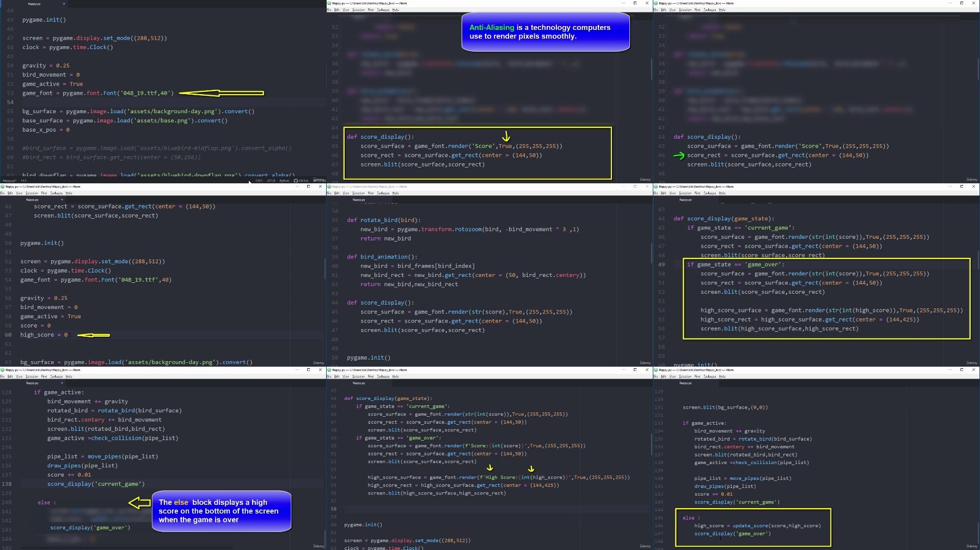Open the Python grammar selector in status bar

pyautogui.click(x=284, y=181)
